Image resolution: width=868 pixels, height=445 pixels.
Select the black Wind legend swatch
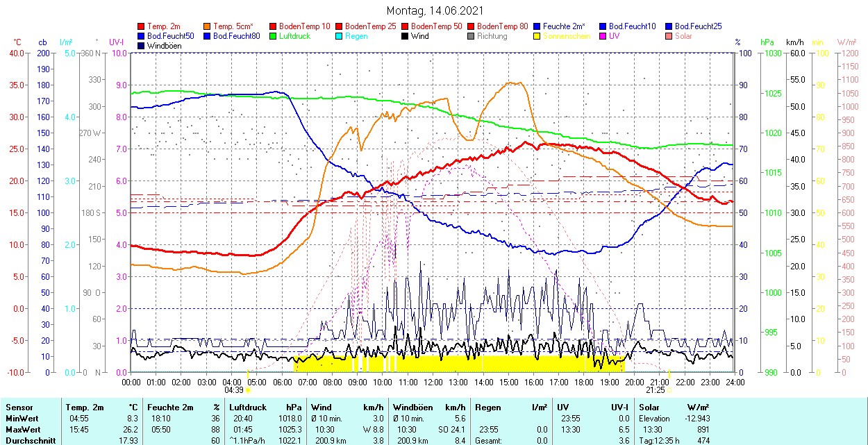404,36
